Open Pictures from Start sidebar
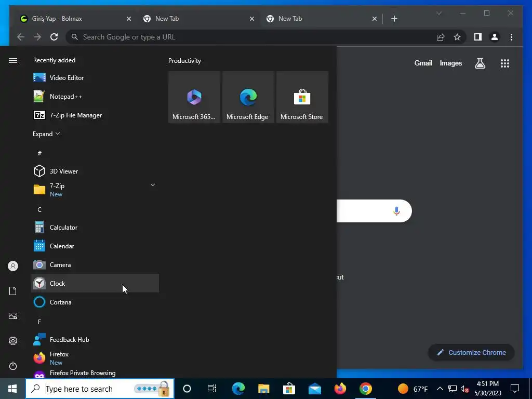 13,316
